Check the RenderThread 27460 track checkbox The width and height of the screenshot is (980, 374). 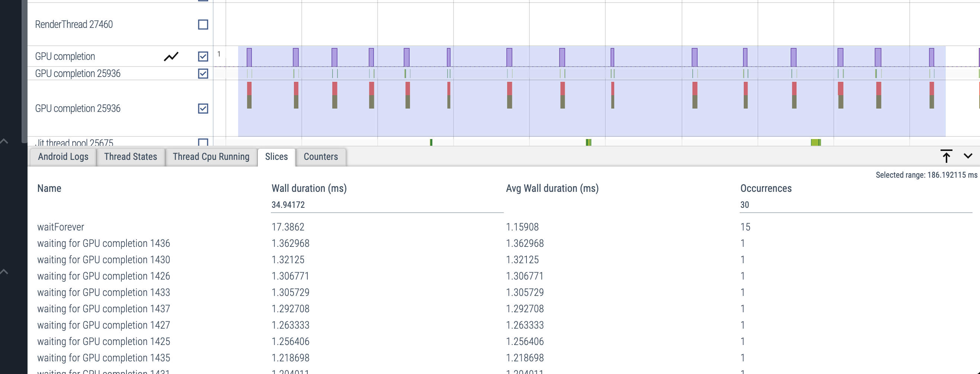point(203,25)
